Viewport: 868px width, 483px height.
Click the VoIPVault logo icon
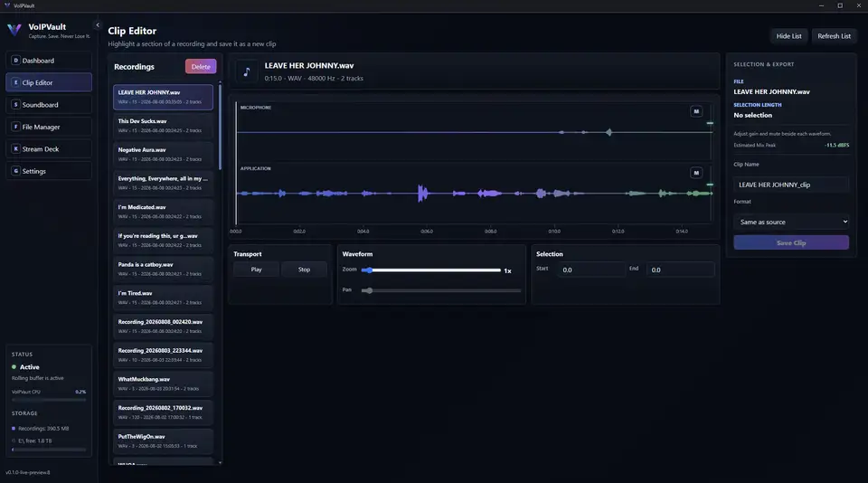[x=14, y=30]
